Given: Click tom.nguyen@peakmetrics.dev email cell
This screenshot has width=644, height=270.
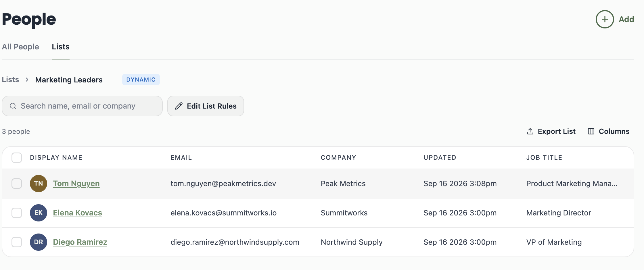Looking at the screenshot, I should click(x=223, y=184).
